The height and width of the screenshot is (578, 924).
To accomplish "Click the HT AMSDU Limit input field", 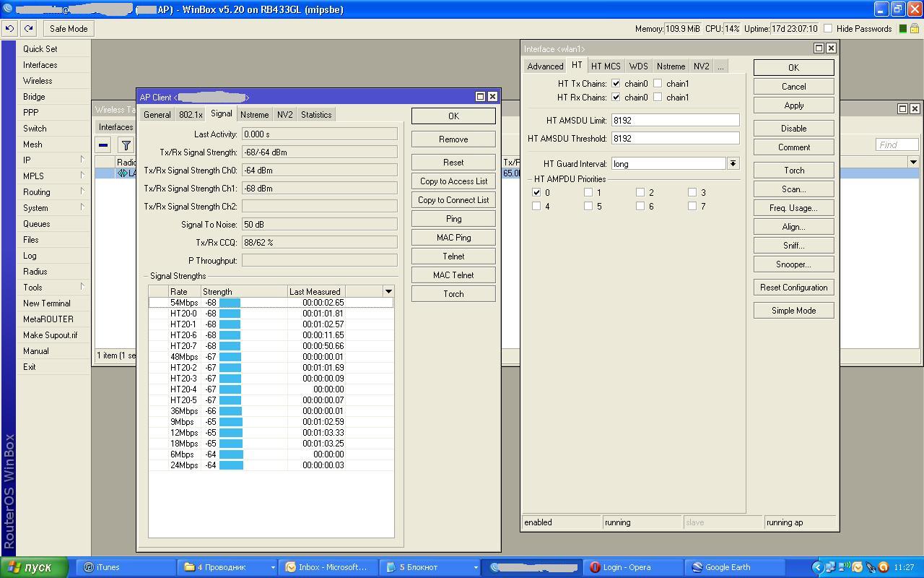I will point(675,121).
